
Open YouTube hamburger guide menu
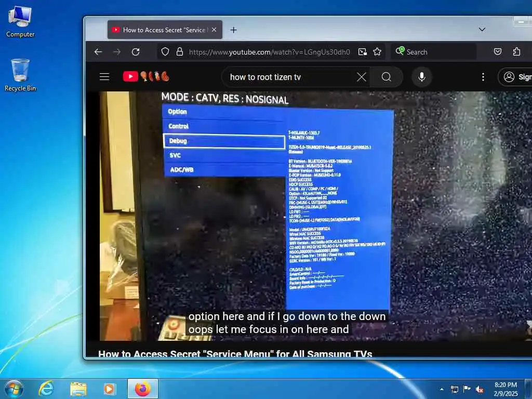104,77
